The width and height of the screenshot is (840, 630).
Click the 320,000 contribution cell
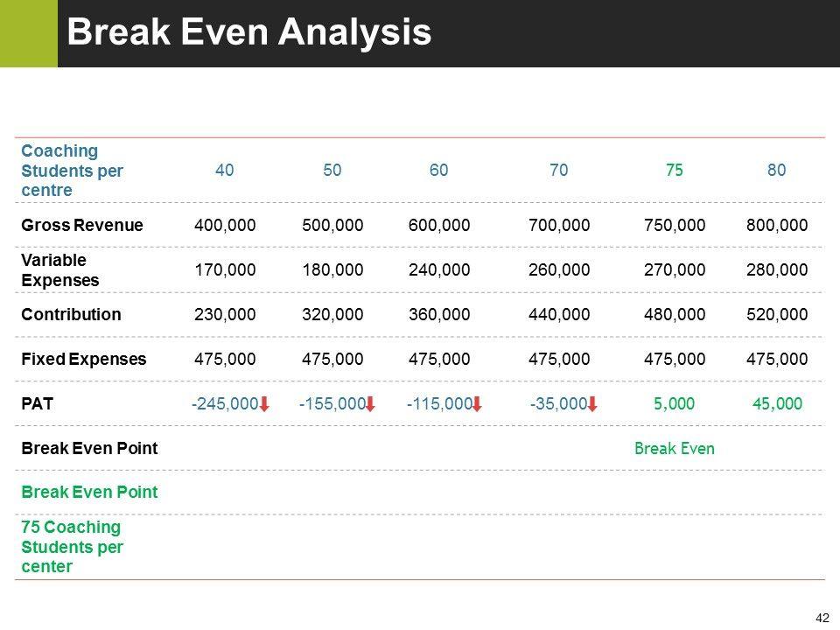(x=332, y=314)
